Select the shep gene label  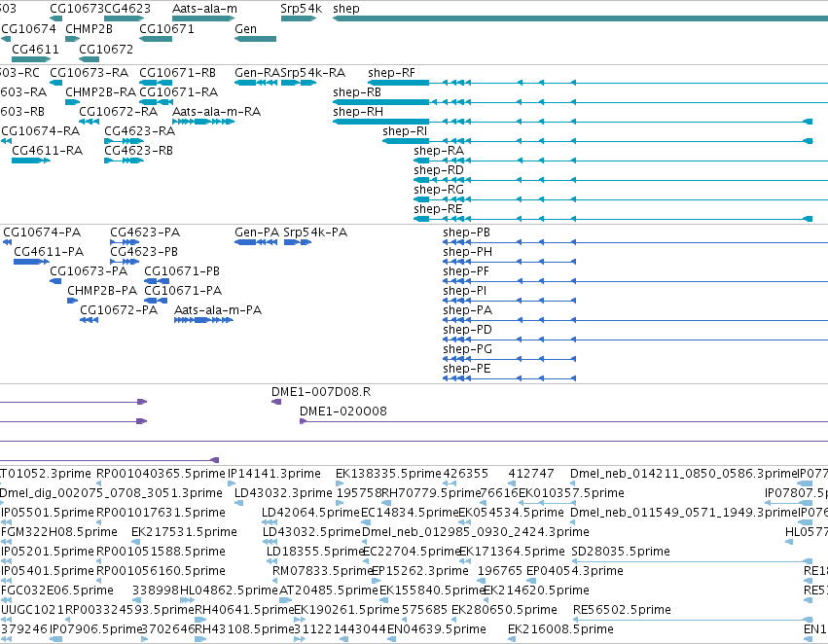click(x=345, y=9)
